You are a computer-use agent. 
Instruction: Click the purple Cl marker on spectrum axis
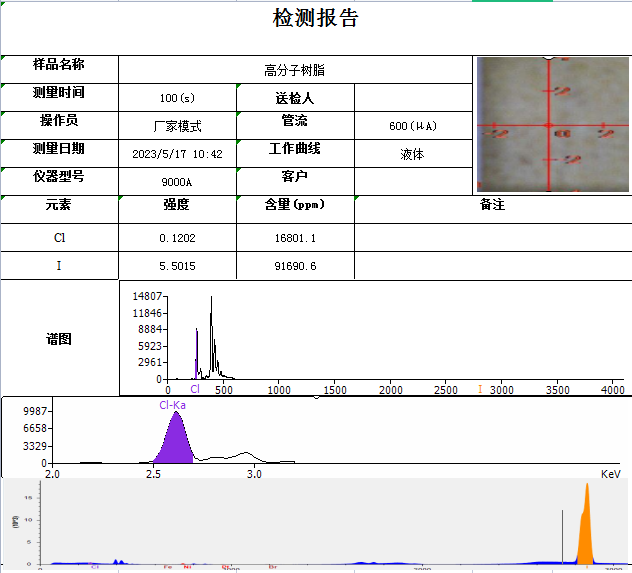195,389
